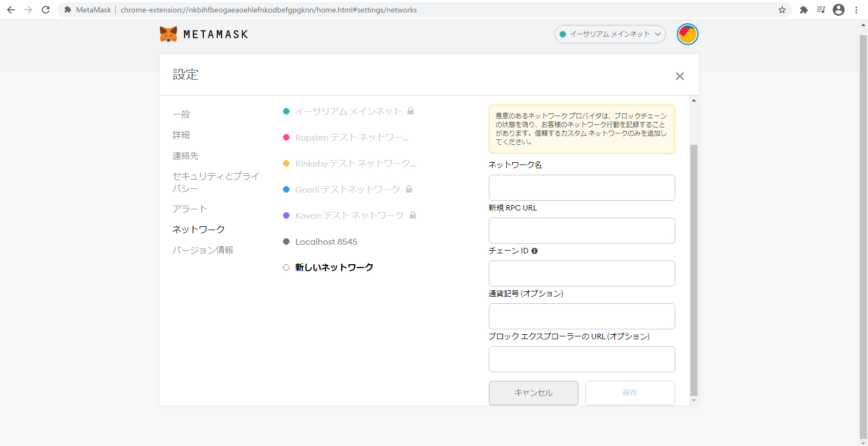Screen dimensions: 868x446
Task: Open the account avatar menu
Action: 687,34
